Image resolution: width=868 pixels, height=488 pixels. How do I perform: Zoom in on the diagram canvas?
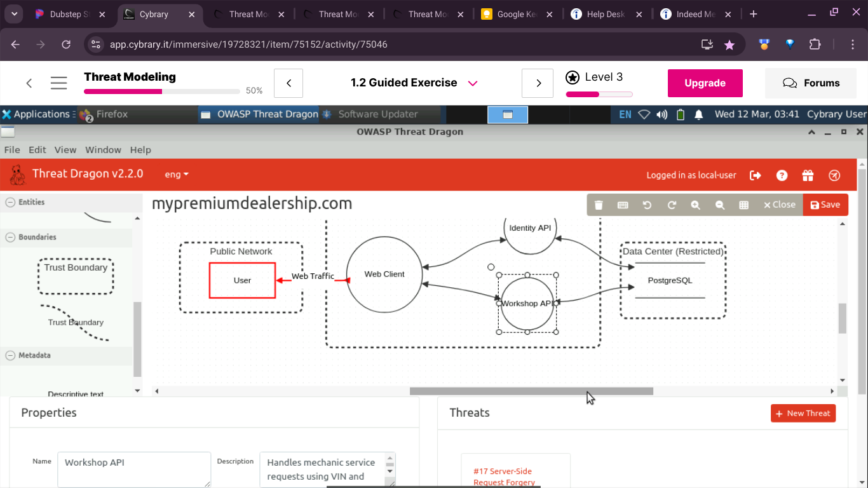696,205
